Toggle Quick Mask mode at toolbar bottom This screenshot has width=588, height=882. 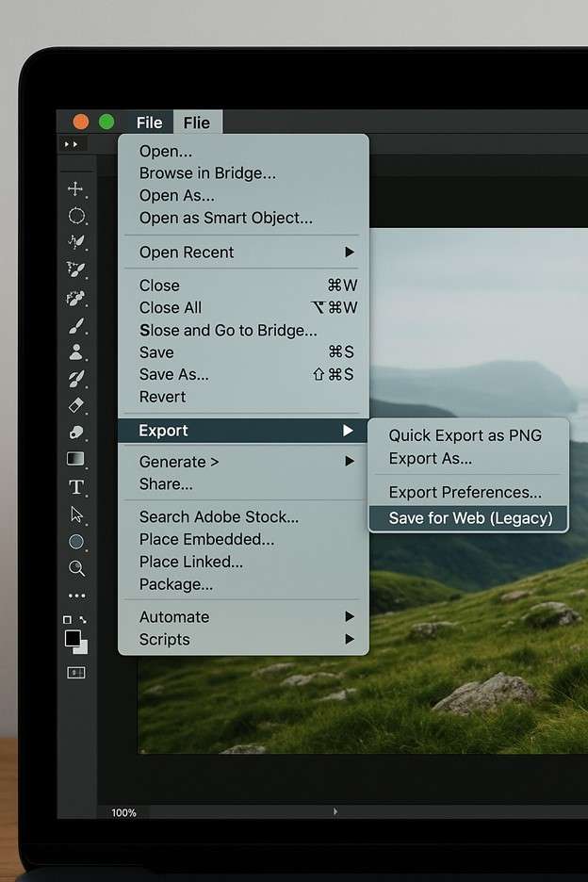[x=76, y=672]
